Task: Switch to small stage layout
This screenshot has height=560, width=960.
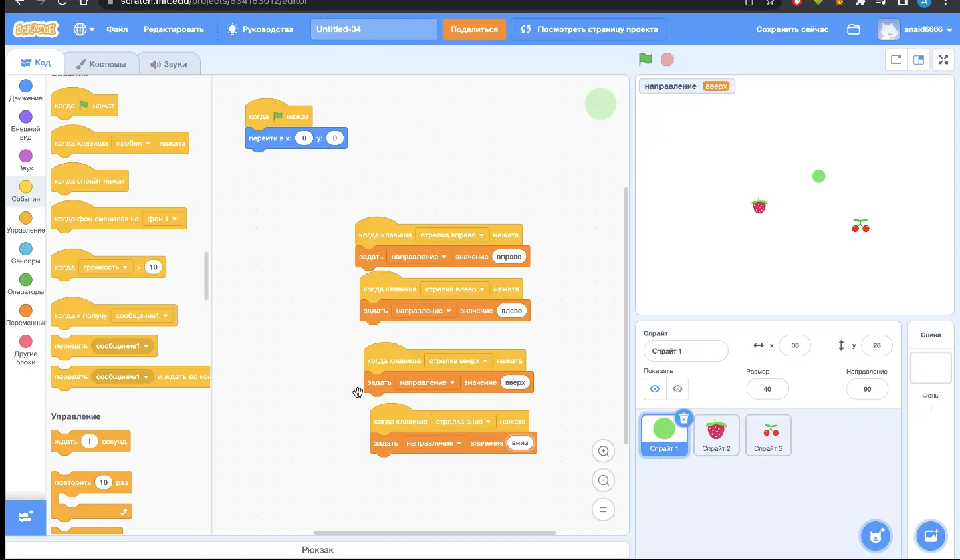Action: click(896, 59)
